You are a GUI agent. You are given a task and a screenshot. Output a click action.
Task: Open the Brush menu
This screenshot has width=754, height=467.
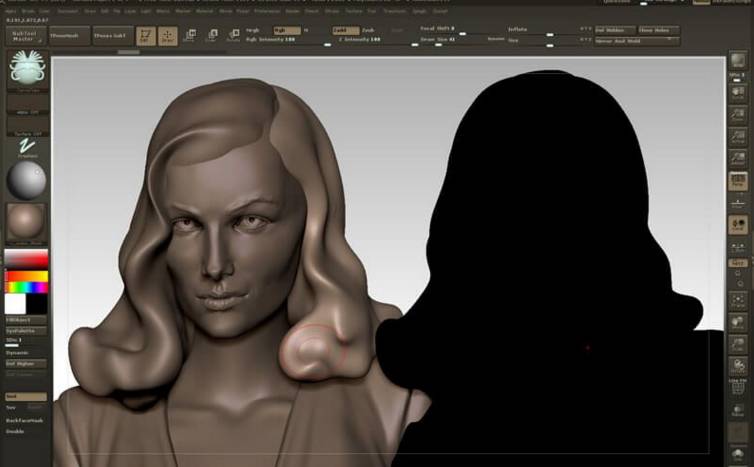[x=28, y=11]
